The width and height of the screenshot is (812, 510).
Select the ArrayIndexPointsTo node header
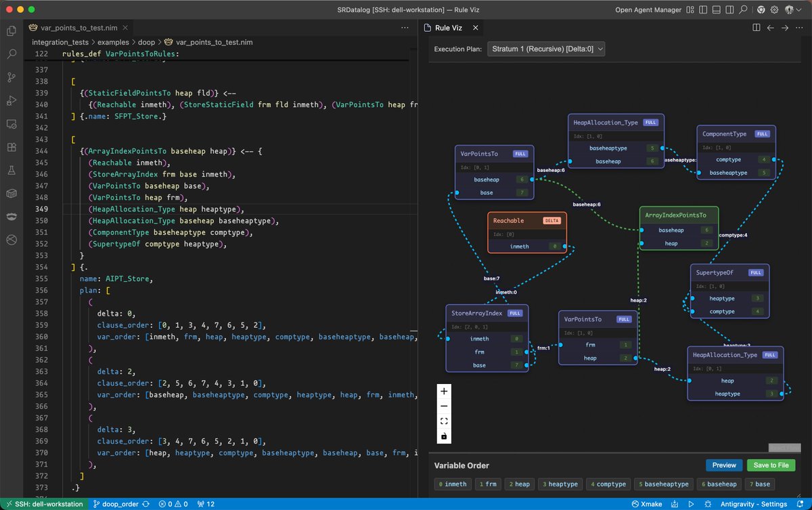point(679,215)
